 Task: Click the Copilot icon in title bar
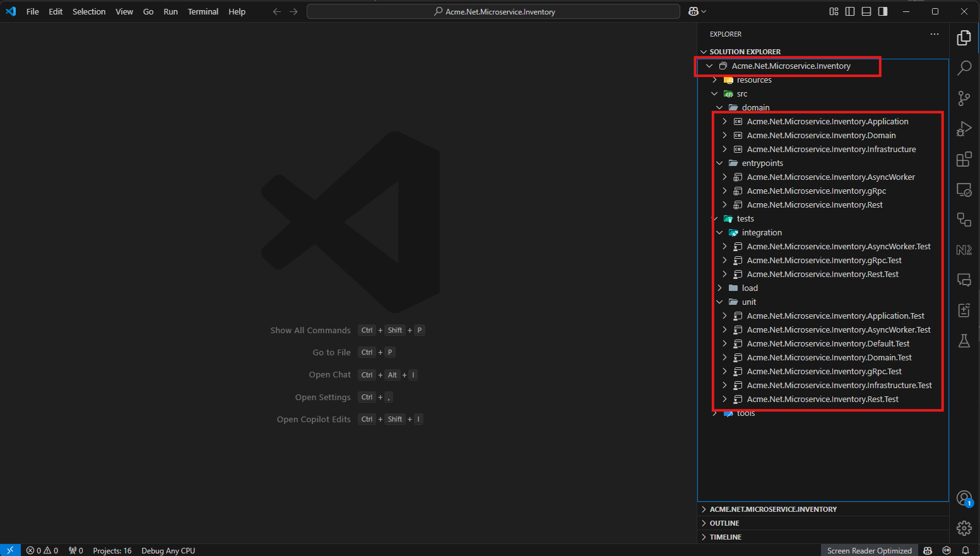[693, 11]
